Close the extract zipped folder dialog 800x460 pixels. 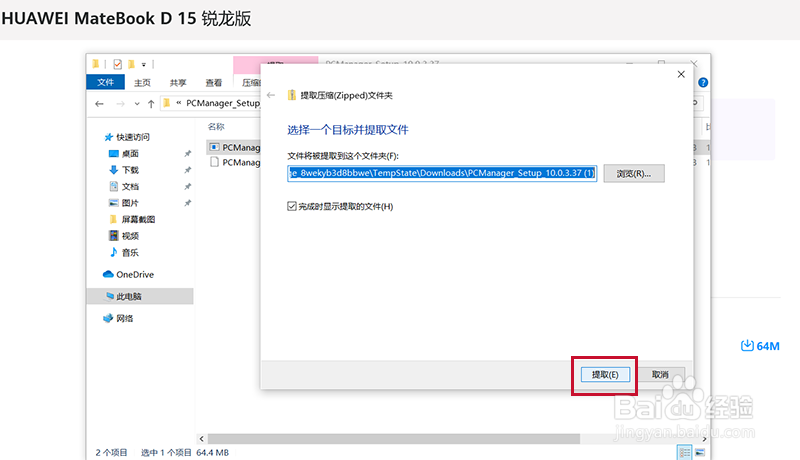pos(681,74)
